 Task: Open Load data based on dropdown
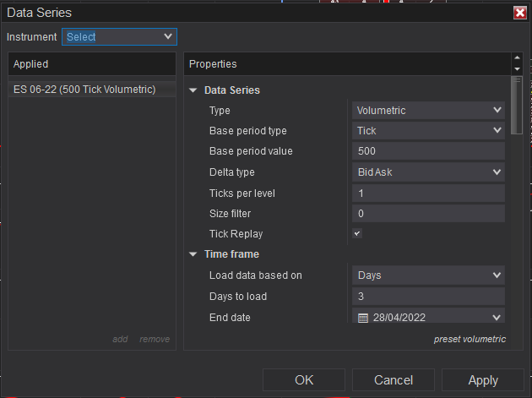pyautogui.click(x=428, y=275)
